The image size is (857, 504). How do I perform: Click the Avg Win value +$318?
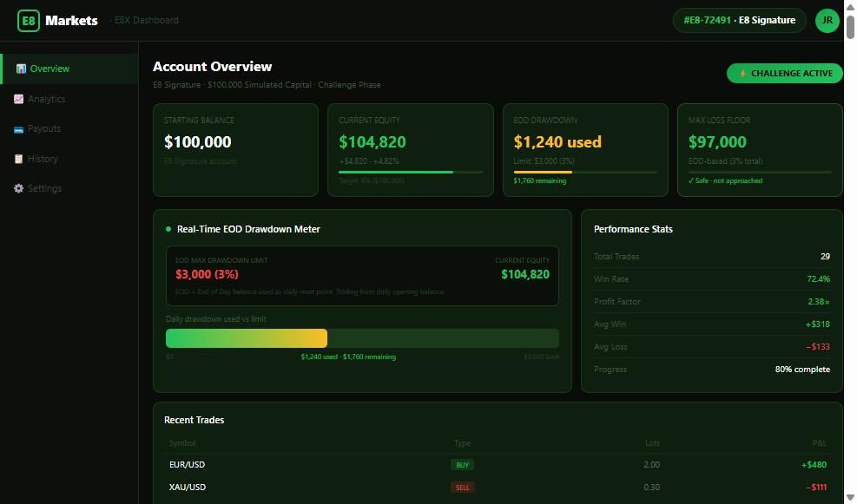click(x=818, y=324)
